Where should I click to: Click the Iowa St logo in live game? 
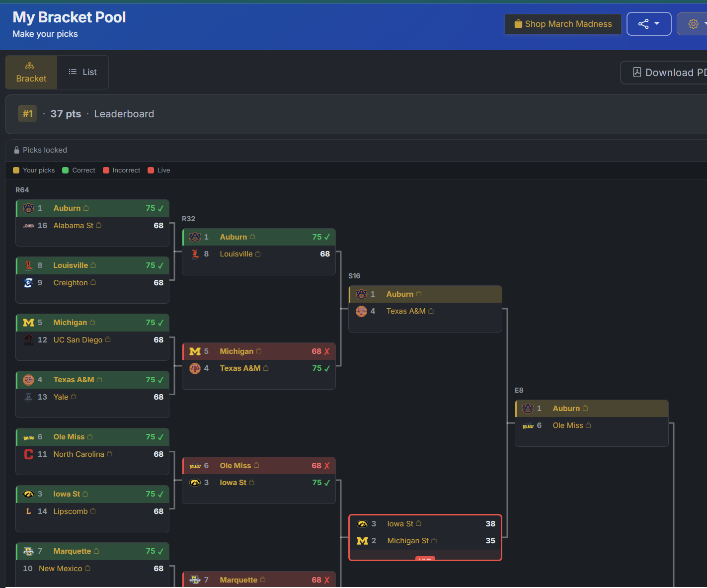[362, 524]
